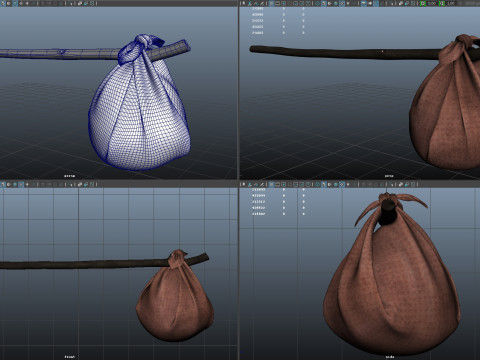Image resolution: width=480 pixels, height=360 pixels.
Task: Toggle Grid display in top-right persp panel toolbar
Action: point(271,3)
